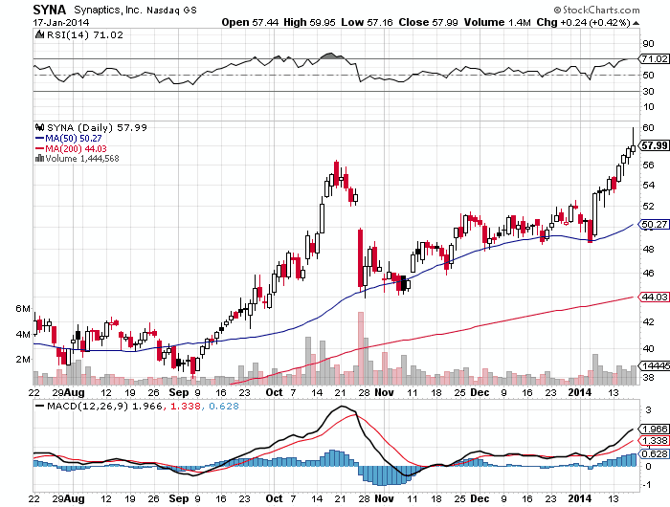Click the 50.27 moving average tag on right axis
Screen dimensions: 670x507
(x=654, y=224)
